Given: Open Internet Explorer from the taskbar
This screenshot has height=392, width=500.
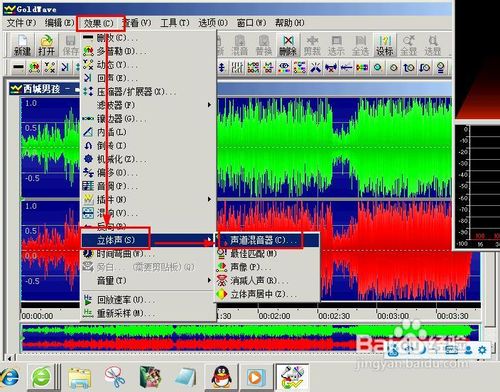Looking at the screenshot, I should (9, 377).
